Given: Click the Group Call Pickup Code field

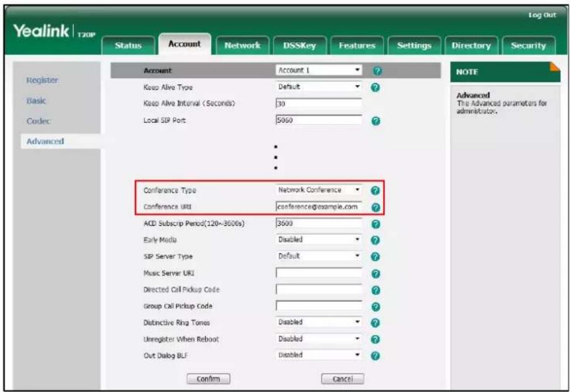Looking at the screenshot, I should coord(319,306).
